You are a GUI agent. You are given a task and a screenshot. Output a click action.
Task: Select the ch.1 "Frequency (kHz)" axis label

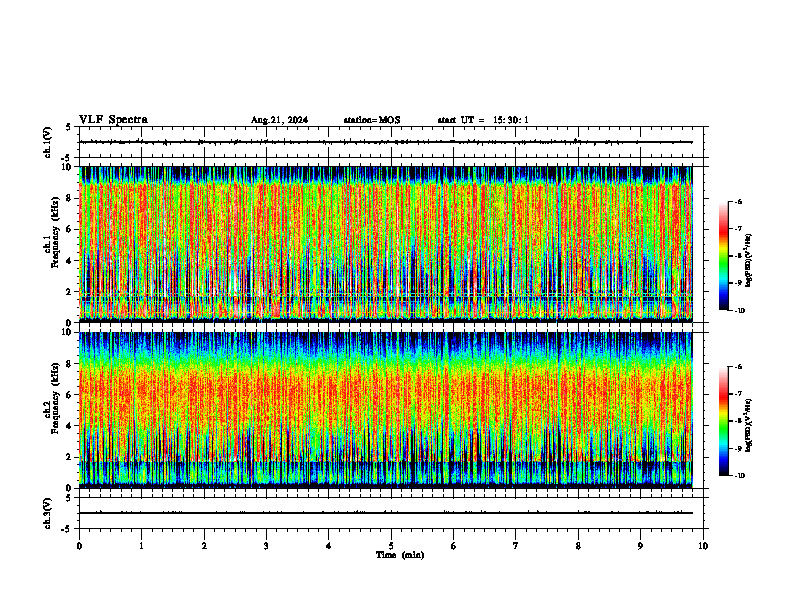tap(55, 232)
